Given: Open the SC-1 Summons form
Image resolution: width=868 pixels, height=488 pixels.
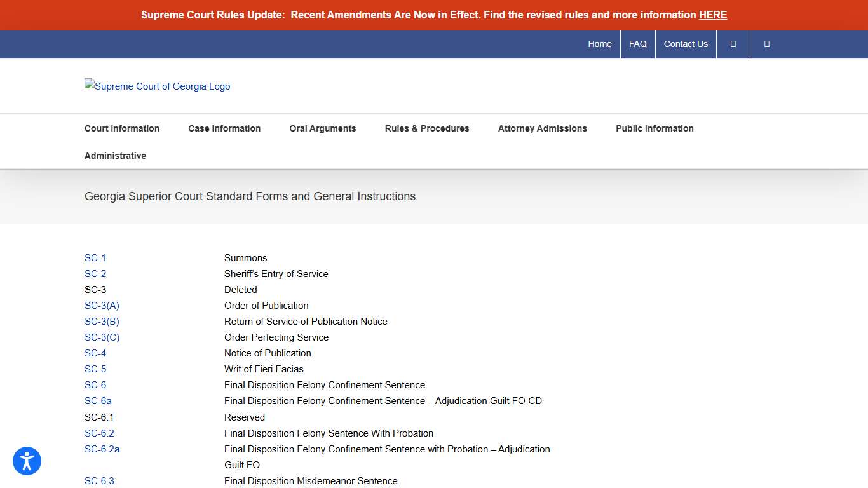Looking at the screenshot, I should (x=95, y=258).
